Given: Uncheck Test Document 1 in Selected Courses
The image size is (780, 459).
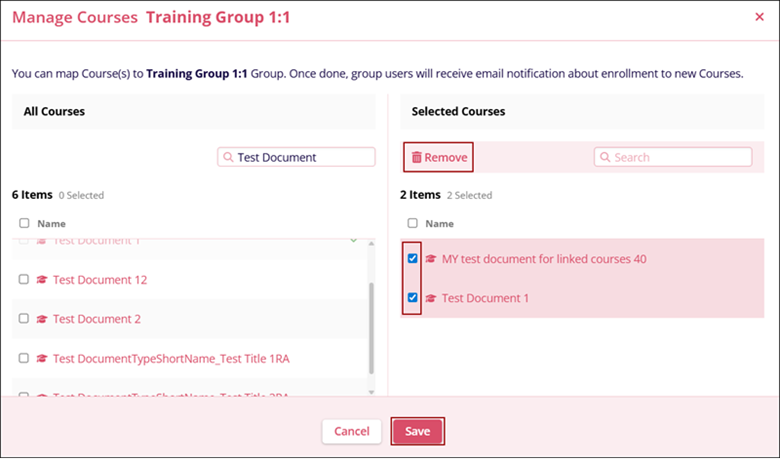Looking at the screenshot, I should 413,298.
